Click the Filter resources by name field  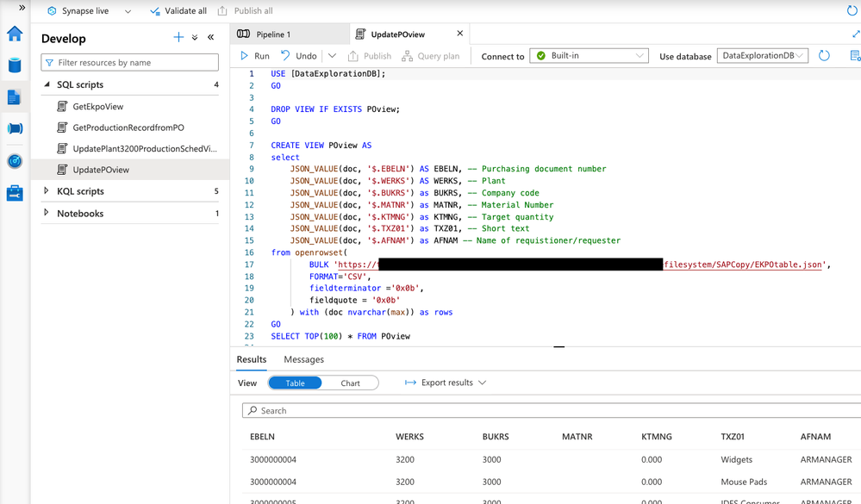click(x=130, y=63)
